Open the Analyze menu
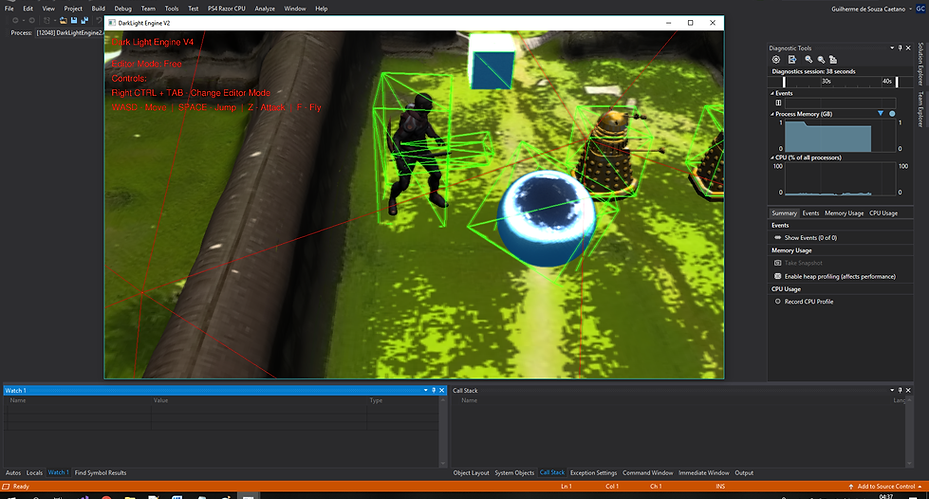This screenshot has width=929, height=499. coord(264,8)
